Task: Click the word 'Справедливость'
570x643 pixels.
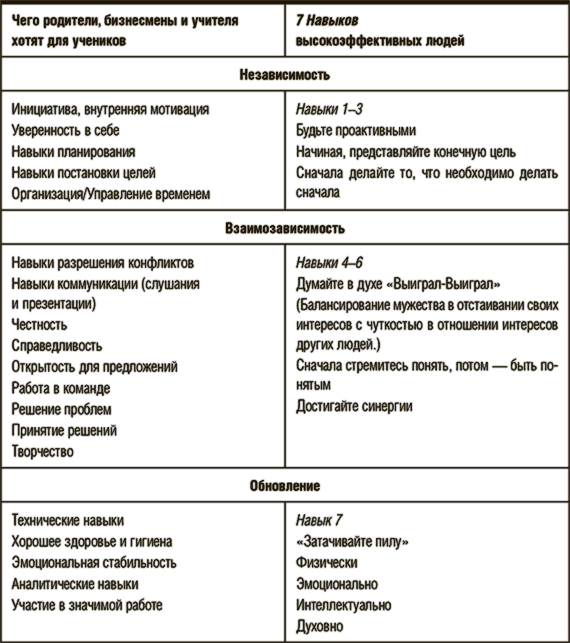Action: pyautogui.click(x=57, y=346)
